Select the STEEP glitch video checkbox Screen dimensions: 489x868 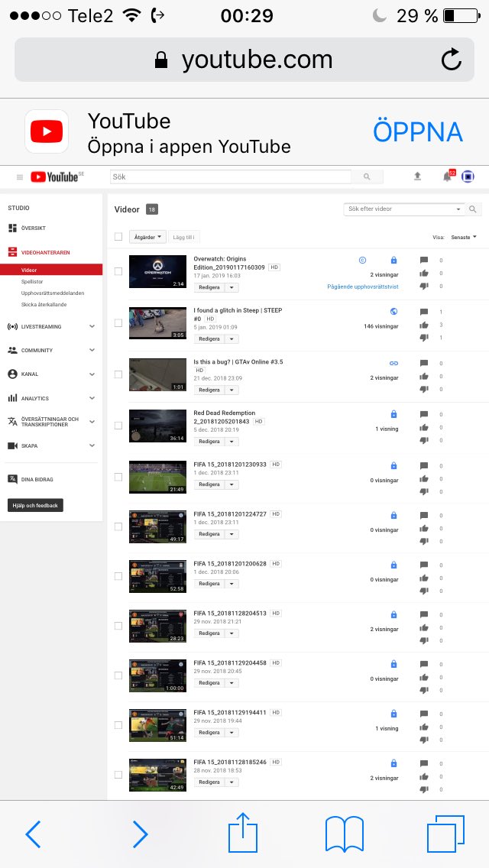(x=118, y=322)
